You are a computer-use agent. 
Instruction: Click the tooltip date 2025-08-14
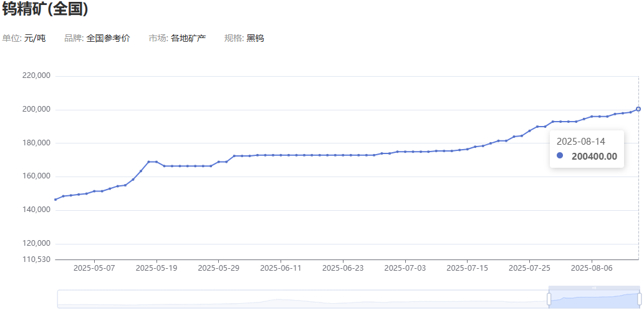click(581, 142)
